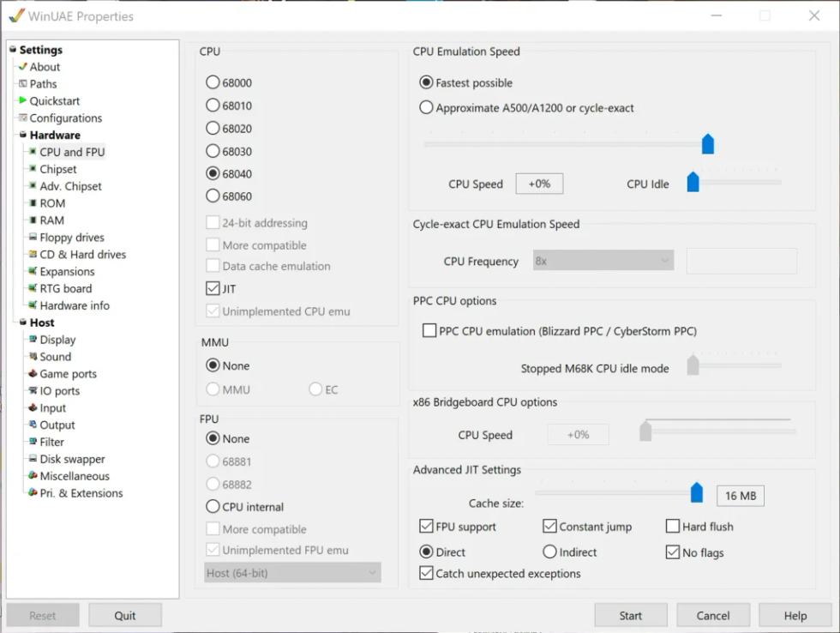
Task: Click the Filter monitor icon
Action: tap(33, 442)
